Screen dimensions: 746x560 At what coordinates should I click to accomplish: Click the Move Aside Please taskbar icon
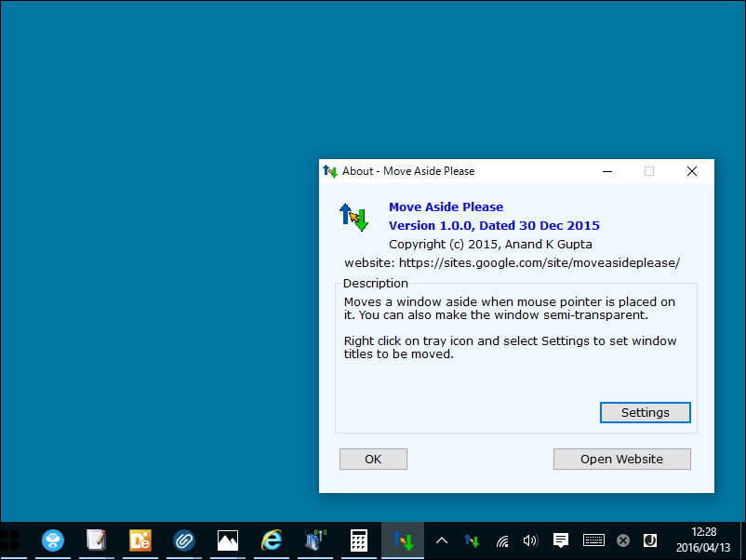point(403,540)
